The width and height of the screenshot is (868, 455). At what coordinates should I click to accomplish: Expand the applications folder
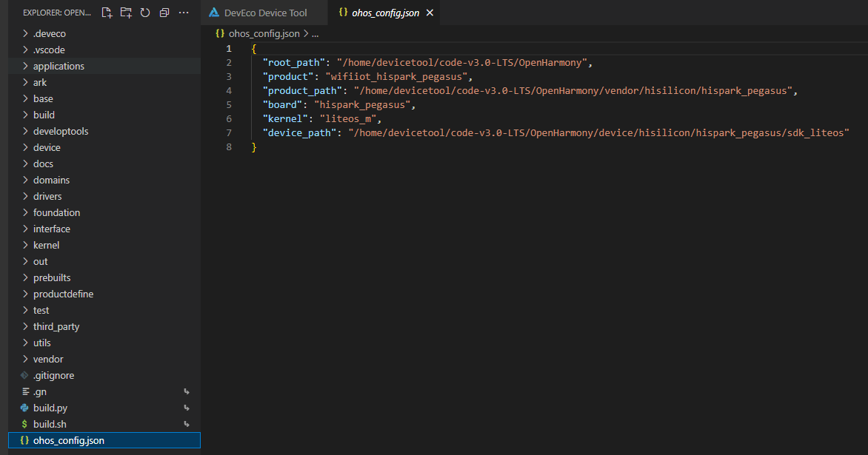click(x=104, y=67)
